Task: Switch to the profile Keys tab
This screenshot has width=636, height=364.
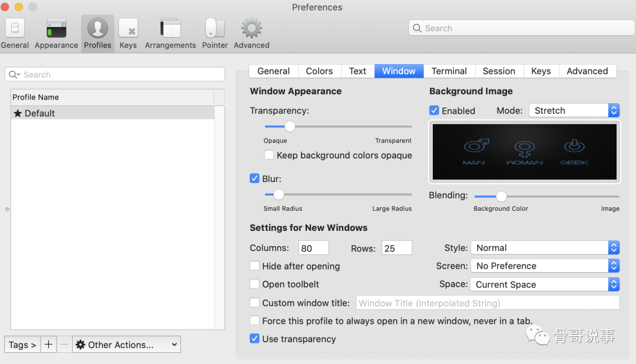Action: tap(541, 71)
